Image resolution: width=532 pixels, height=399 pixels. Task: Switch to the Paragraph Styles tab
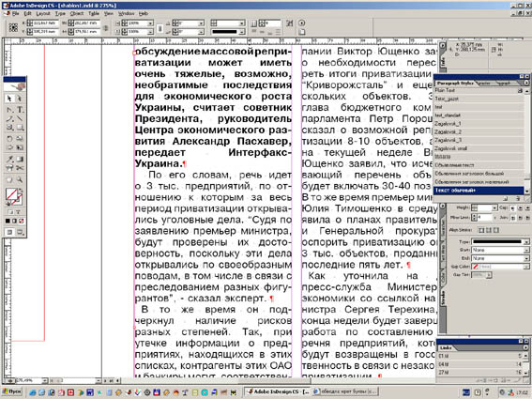455,83
